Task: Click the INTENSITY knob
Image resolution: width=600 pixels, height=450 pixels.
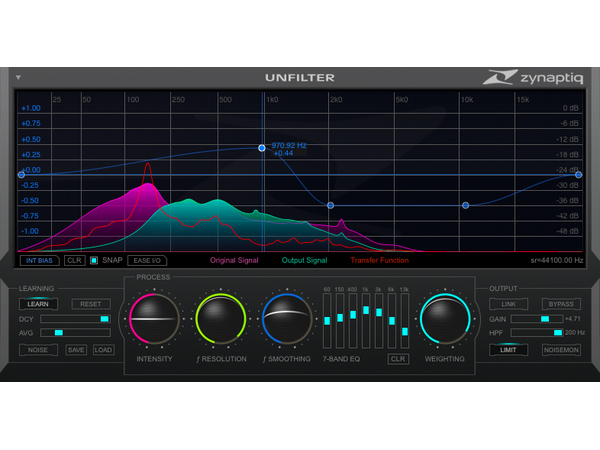Action: pyautogui.click(x=154, y=319)
